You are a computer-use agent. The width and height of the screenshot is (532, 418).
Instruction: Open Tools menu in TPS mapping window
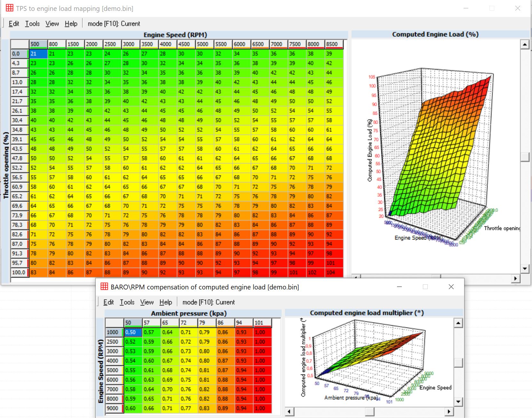click(32, 24)
